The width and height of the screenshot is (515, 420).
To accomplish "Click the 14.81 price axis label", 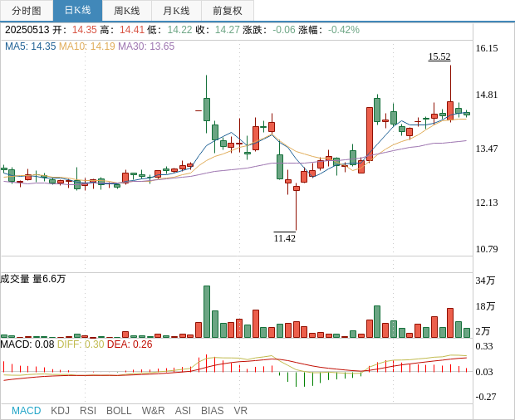I will tap(487, 95).
